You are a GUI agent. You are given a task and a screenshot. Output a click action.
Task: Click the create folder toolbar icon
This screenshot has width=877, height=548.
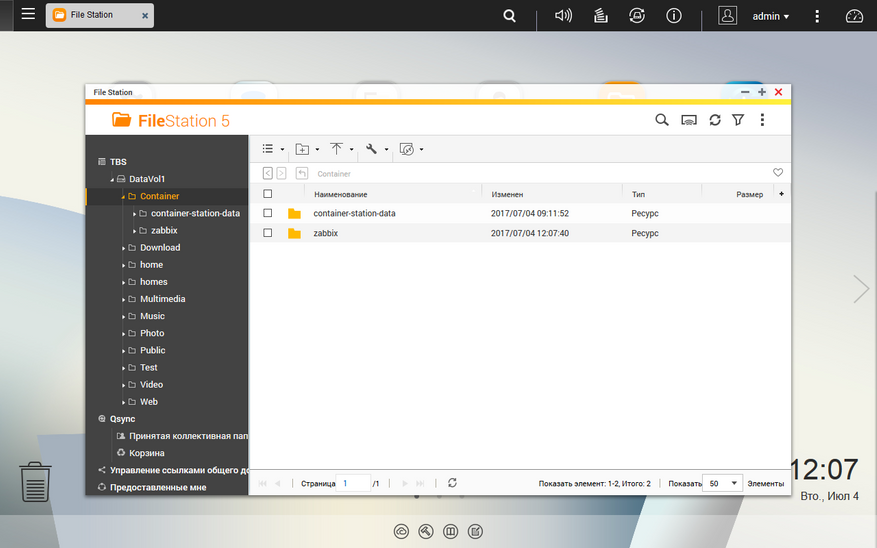[302, 149]
